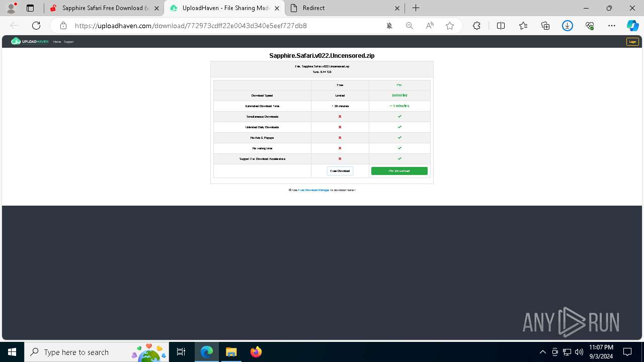Click the 'Pro' column header
This screenshot has width=644, height=362.
pos(399,85)
